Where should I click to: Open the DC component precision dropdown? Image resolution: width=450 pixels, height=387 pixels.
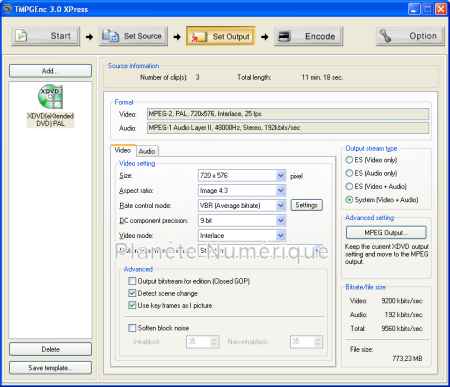coord(281,221)
